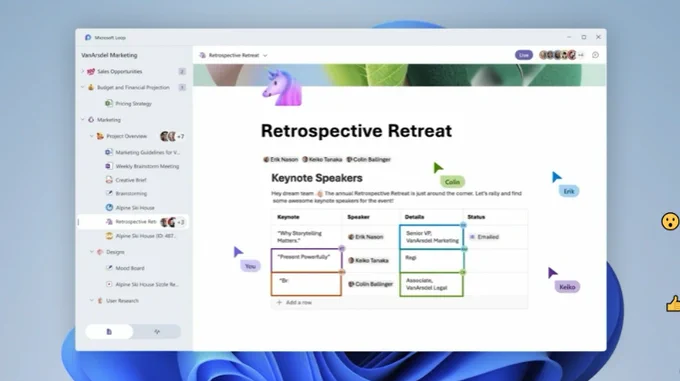The width and height of the screenshot is (680, 381).
Task: Click Erik Nason avatar in Speaker column
Action: pos(351,237)
